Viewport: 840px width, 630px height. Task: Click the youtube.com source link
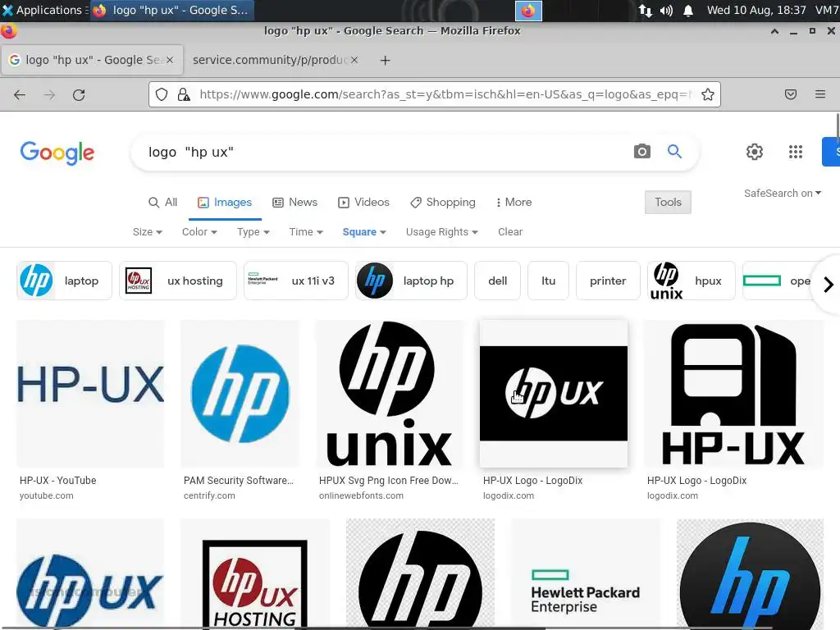47,496
